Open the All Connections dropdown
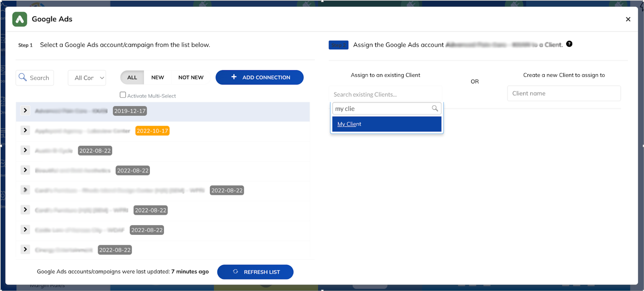The width and height of the screenshot is (644, 291). pos(87,78)
